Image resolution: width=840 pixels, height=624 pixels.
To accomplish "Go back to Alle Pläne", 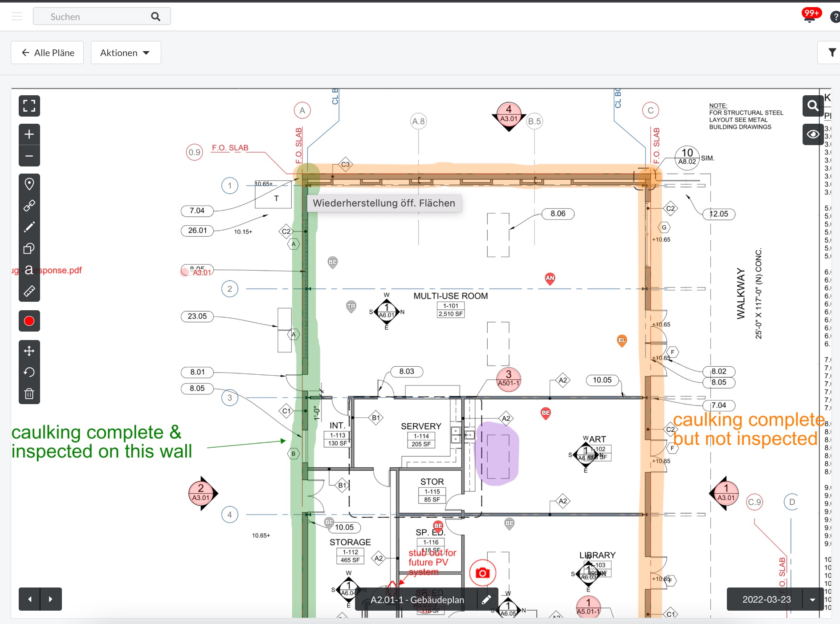I will [x=47, y=53].
